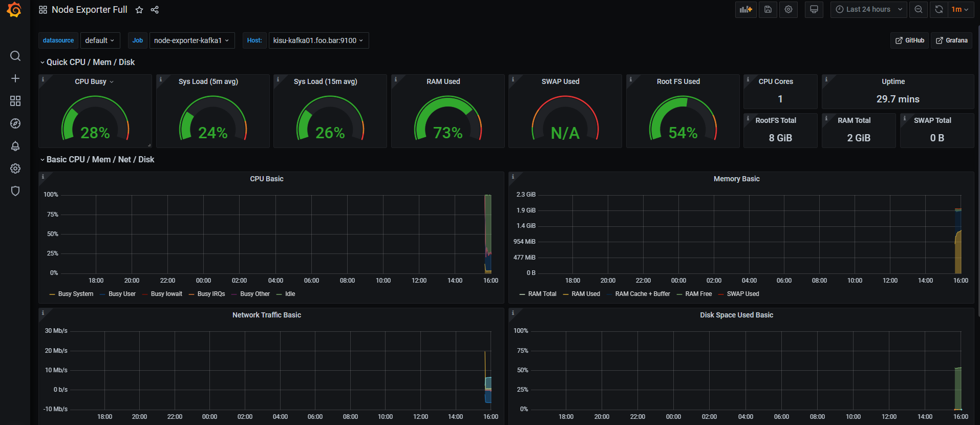This screenshot has width=980, height=425.
Task: Open the Last 24 hours time picker
Action: pos(869,9)
